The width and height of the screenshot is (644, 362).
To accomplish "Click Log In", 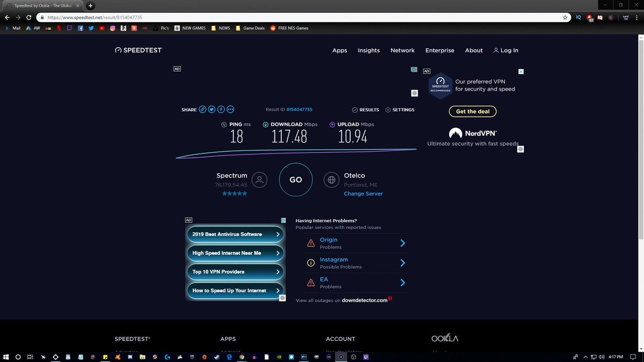I will (506, 50).
